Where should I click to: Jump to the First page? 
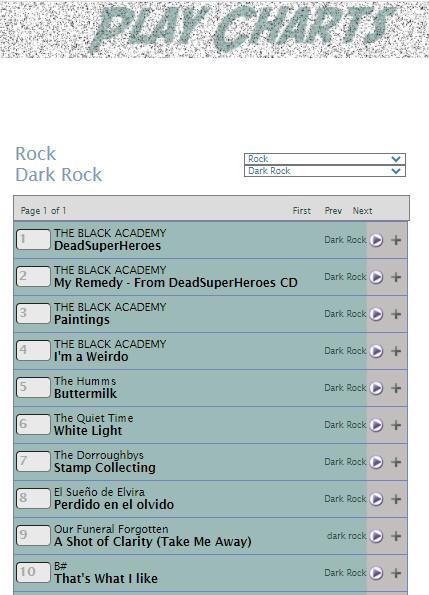click(x=302, y=211)
